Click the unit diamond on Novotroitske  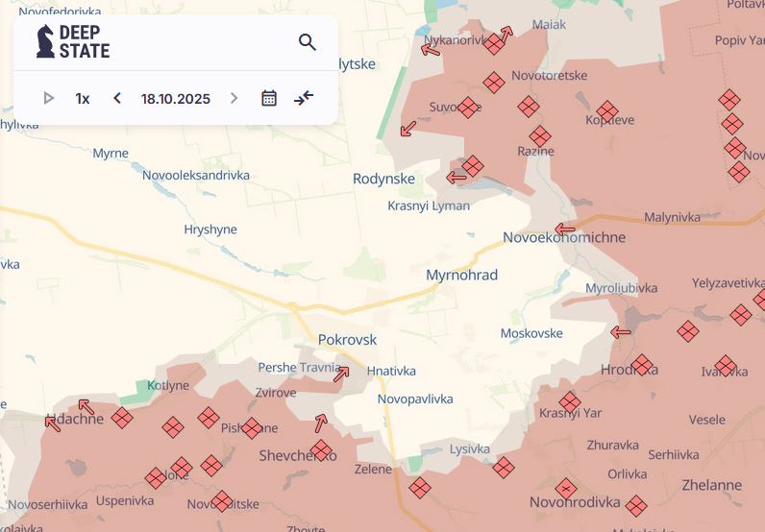222,501
